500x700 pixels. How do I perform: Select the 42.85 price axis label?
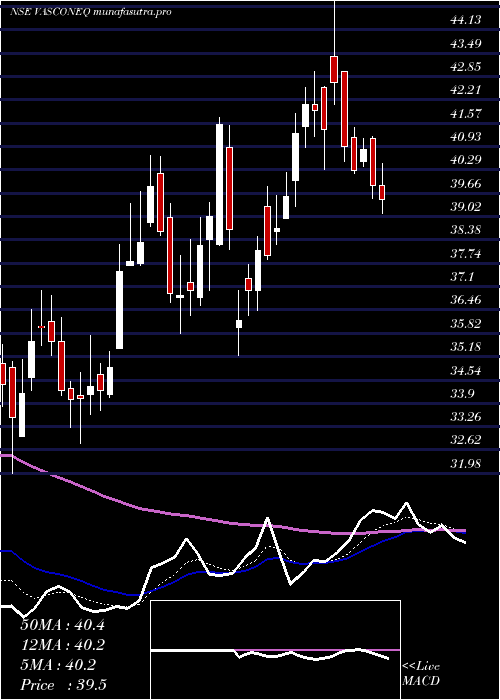coord(466,67)
